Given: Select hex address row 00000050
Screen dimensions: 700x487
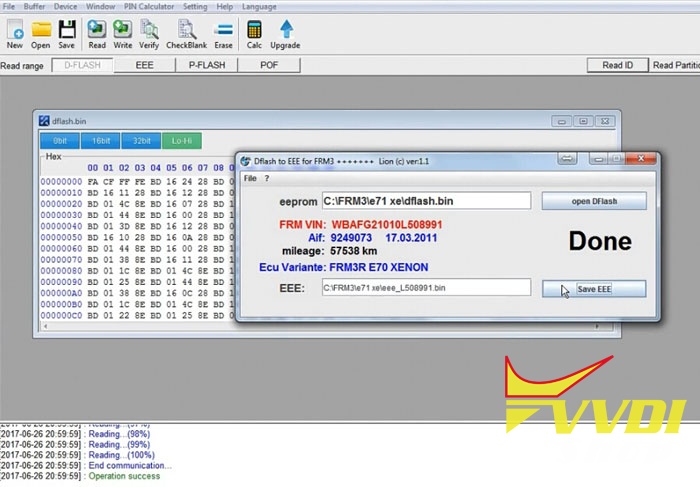Looking at the screenshot, I should pos(61,237).
